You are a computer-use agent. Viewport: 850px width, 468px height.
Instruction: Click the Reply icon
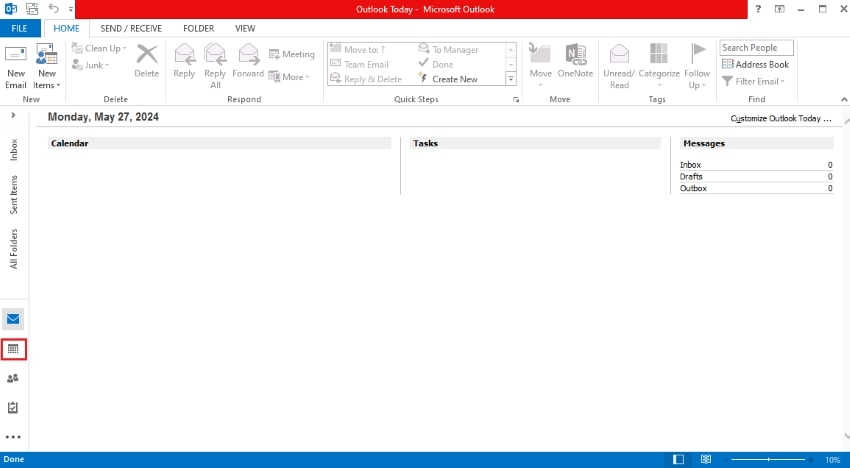pos(184,61)
